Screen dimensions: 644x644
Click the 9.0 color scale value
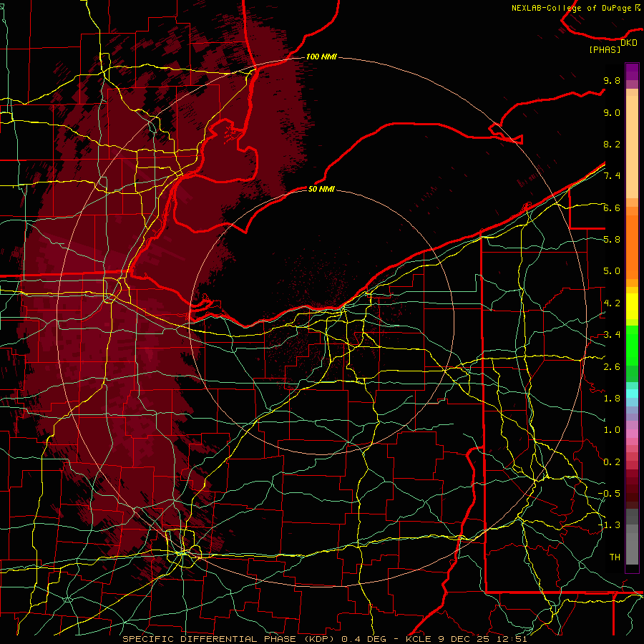[612, 112]
